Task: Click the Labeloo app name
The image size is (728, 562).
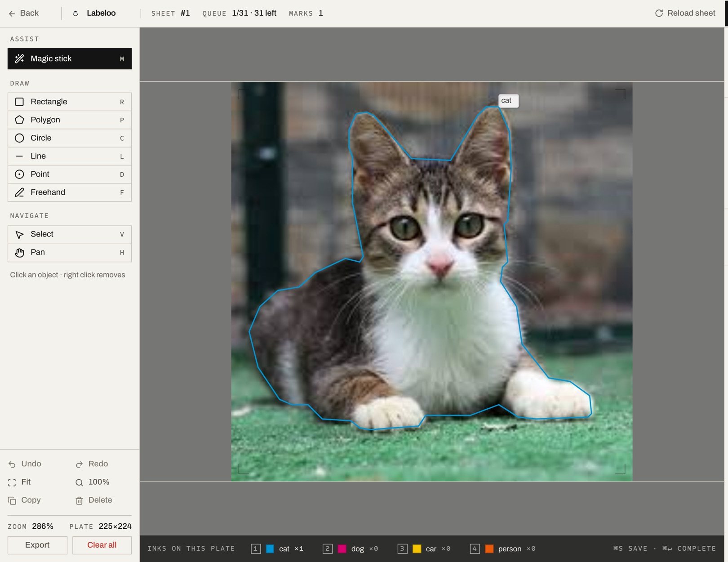Action: (101, 13)
